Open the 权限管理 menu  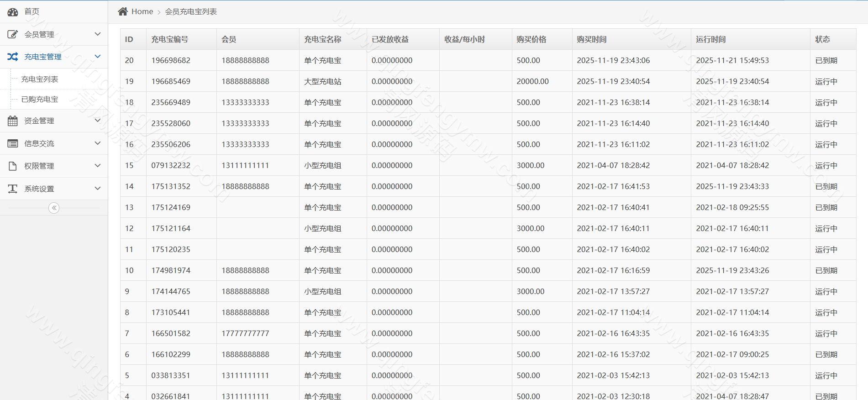54,166
